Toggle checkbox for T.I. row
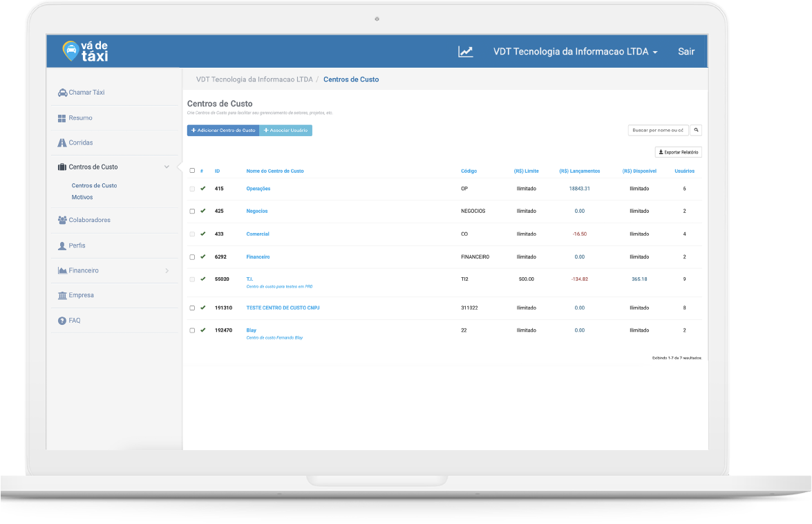Image resolution: width=812 pixels, height=524 pixels. point(192,279)
